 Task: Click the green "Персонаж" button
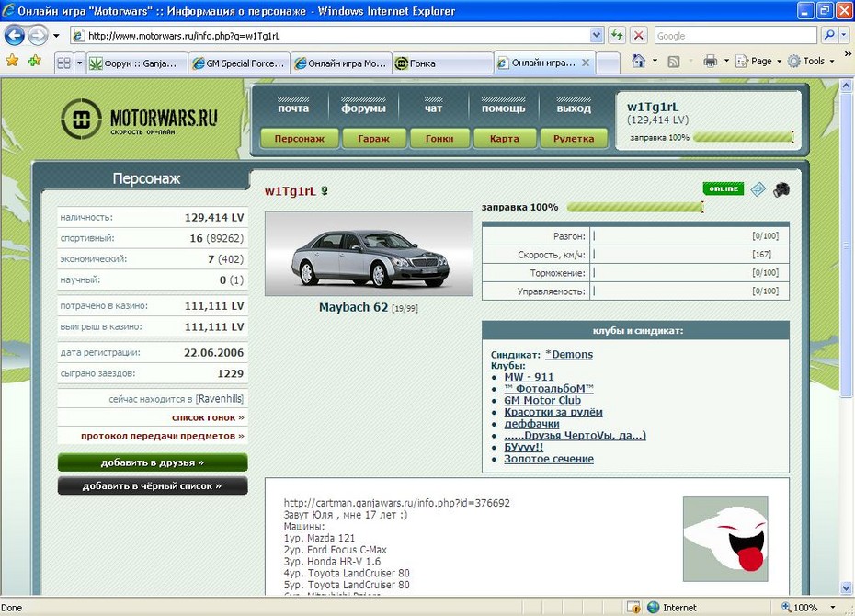(x=300, y=139)
